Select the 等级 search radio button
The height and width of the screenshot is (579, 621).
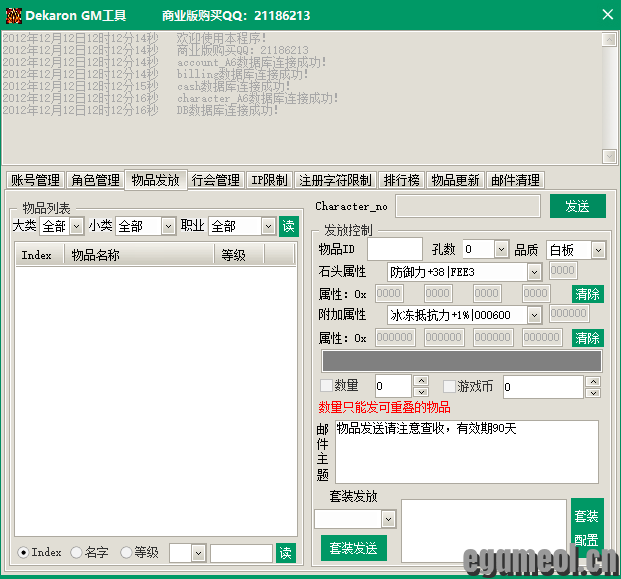[126, 552]
